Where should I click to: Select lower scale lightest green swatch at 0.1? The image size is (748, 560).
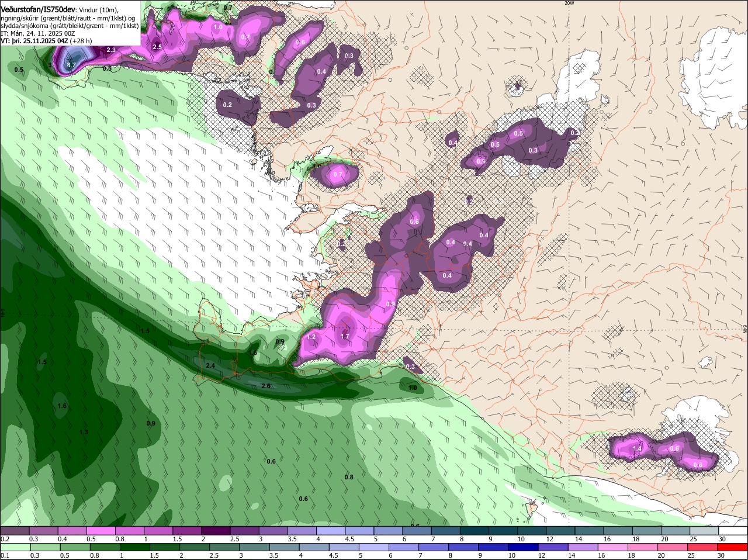click(15, 547)
